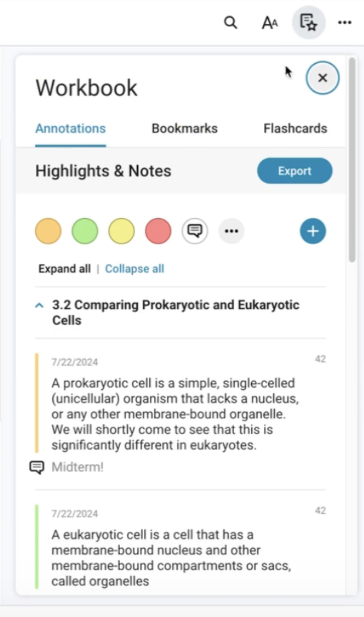
Task: Click Collapse all link
Action: 134,269
